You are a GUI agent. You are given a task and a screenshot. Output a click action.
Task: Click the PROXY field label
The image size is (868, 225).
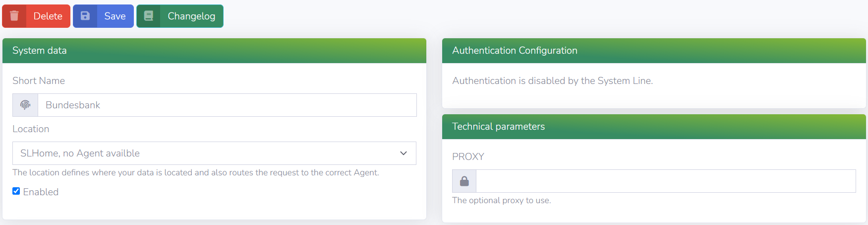click(x=468, y=157)
